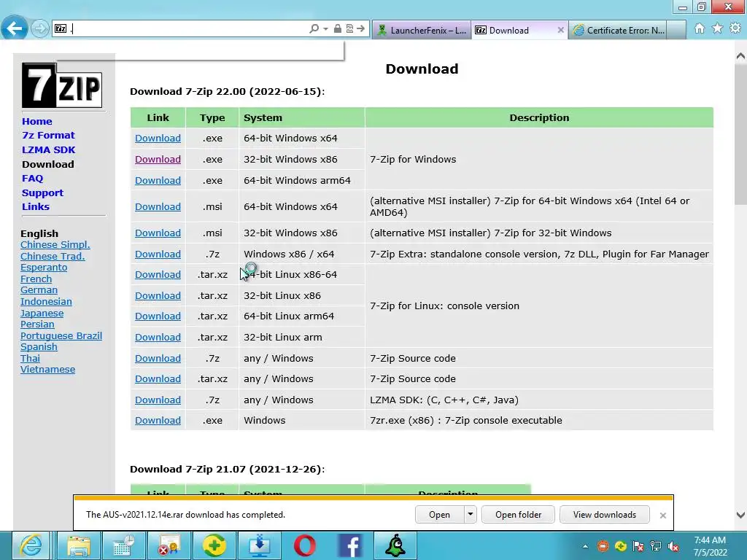Switch language to Japanese

42,314
